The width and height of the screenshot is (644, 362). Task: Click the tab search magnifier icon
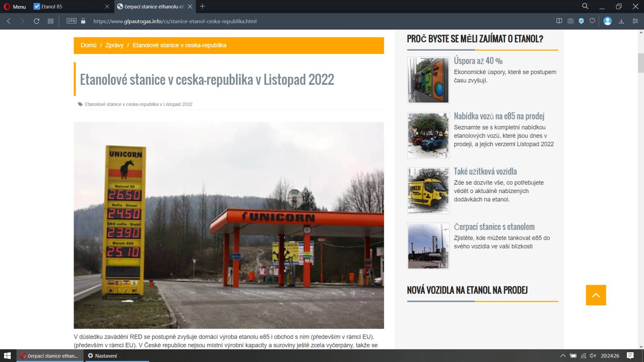click(x=585, y=6)
